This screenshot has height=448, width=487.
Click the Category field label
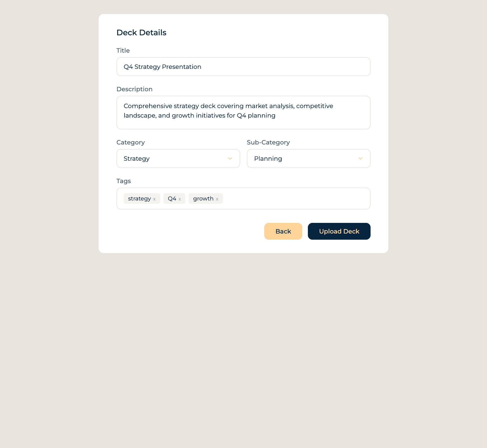coord(130,142)
